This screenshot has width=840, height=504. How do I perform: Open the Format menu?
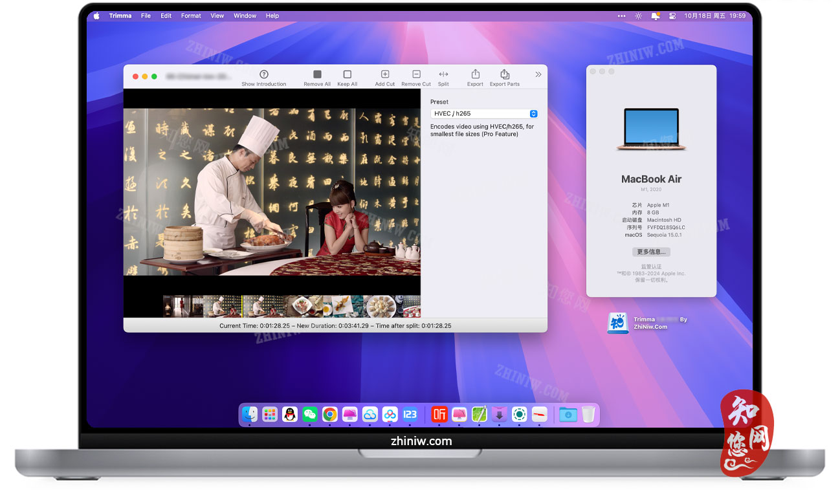click(191, 16)
